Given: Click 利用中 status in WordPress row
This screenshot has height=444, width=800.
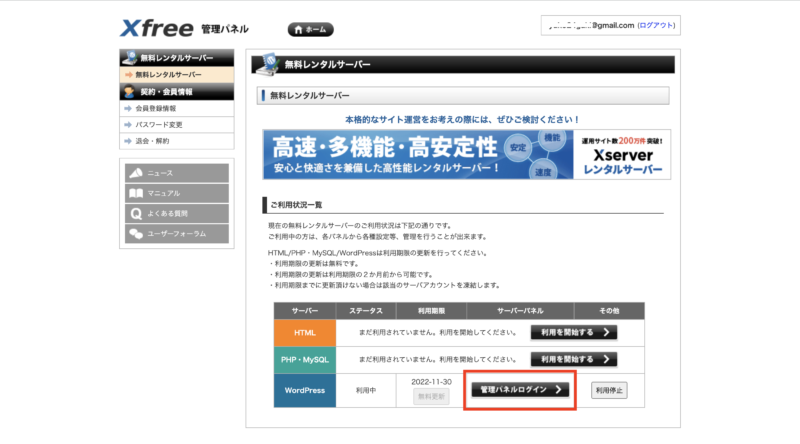Looking at the screenshot, I should coord(366,390).
